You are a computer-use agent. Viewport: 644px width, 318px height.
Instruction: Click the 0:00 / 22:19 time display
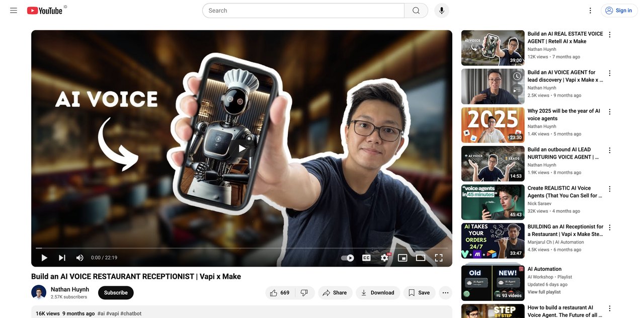(104, 258)
